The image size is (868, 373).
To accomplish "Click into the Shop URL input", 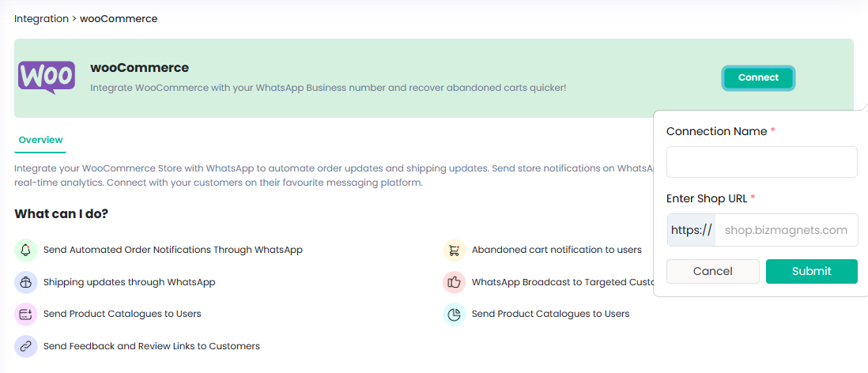I will pos(786,230).
